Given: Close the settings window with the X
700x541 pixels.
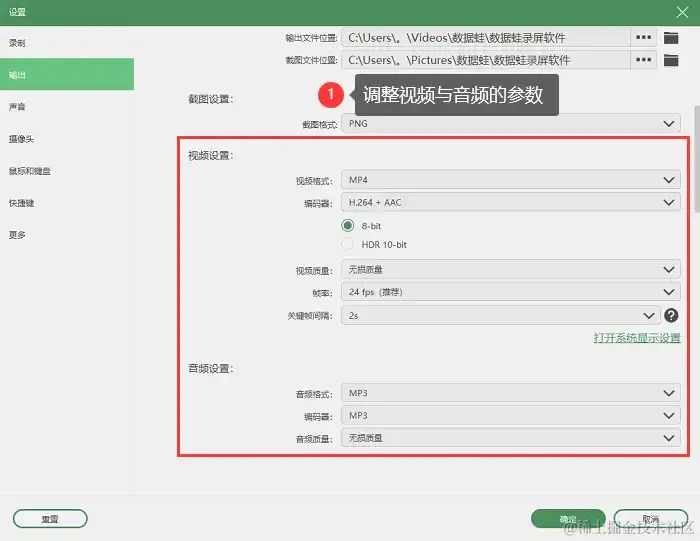Looking at the screenshot, I should click(682, 12).
